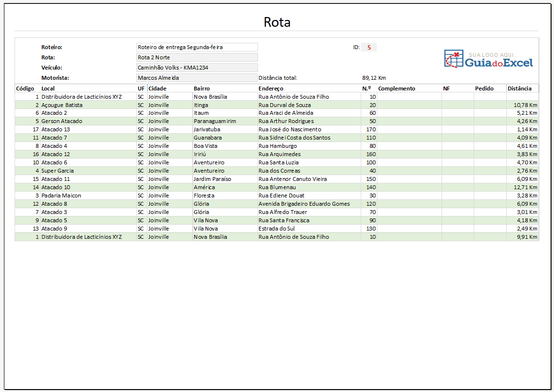Select the Avenida Brigadeiro Eduardo Gomes address
The height and width of the screenshot is (392, 554).
pos(304,204)
